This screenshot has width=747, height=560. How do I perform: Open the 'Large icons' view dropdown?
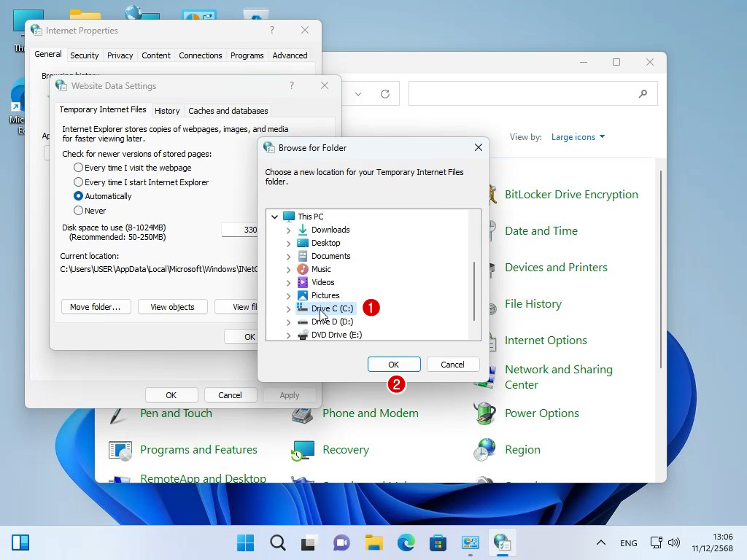(x=578, y=137)
